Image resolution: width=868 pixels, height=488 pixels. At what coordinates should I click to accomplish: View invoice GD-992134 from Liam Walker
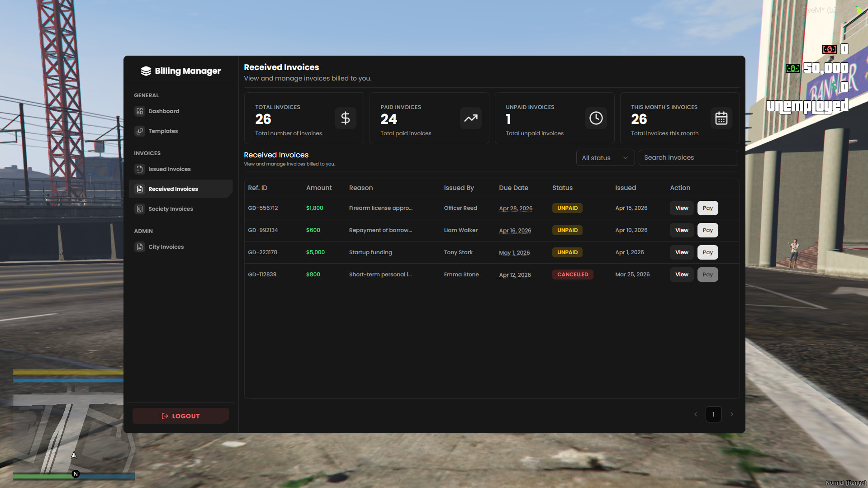click(x=682, y=230)
